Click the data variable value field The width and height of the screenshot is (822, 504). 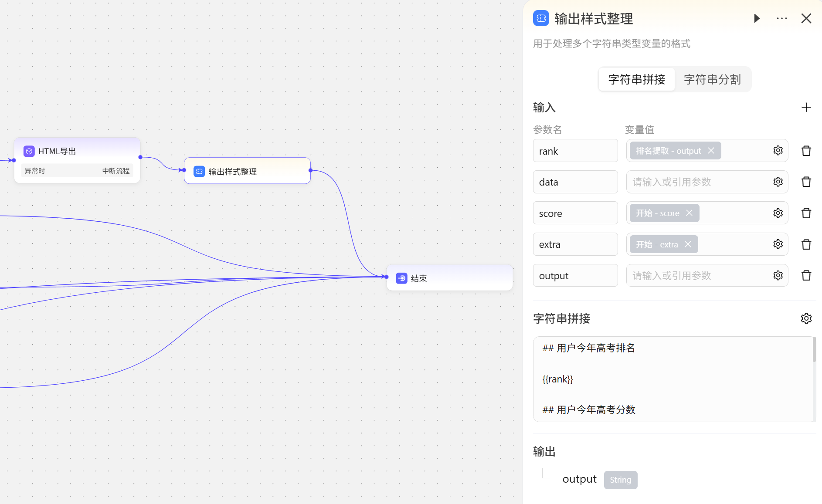pos(697,182)
